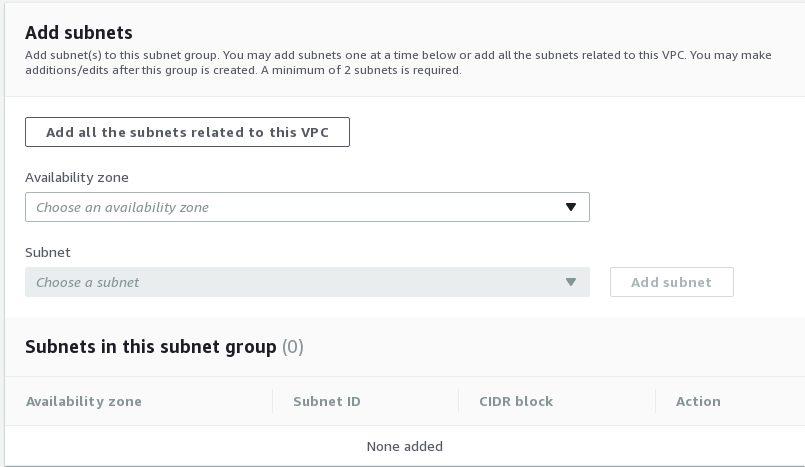Image resolution: width=805 pixels, height=467 pixels.
Task: Click the 'None added' empty table row
Action: [404, 446]
